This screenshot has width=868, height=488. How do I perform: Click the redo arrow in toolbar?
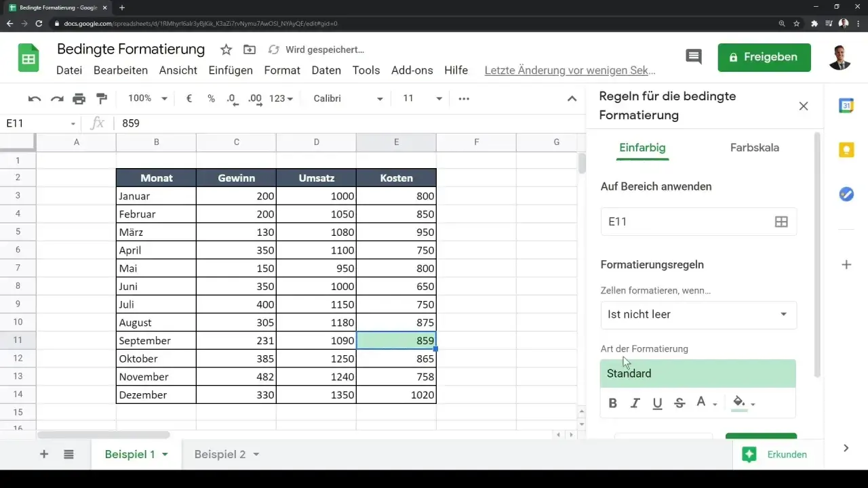57,99
